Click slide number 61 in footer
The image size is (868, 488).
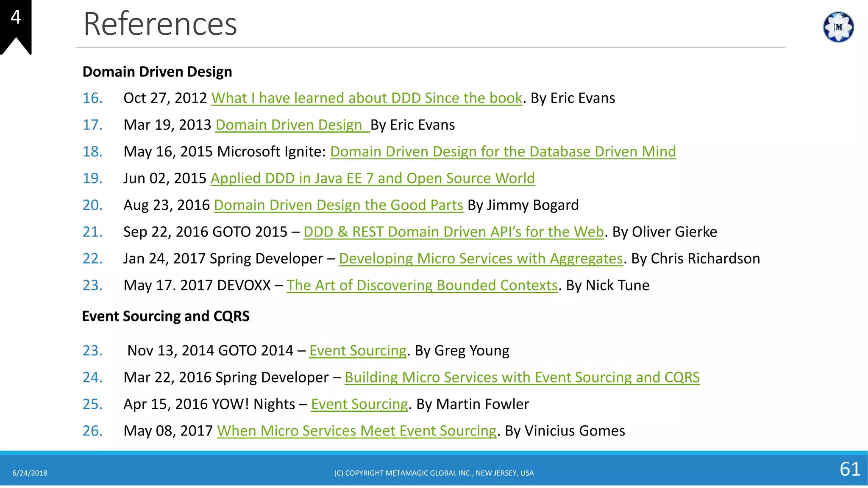pos(850,469)
